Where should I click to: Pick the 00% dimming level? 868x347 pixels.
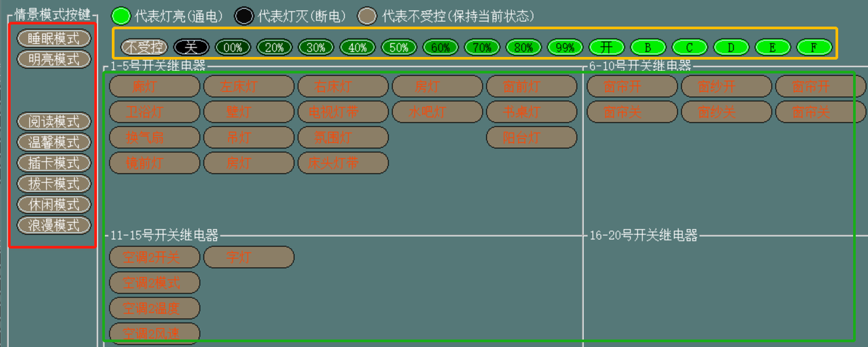tap(233, 47)
